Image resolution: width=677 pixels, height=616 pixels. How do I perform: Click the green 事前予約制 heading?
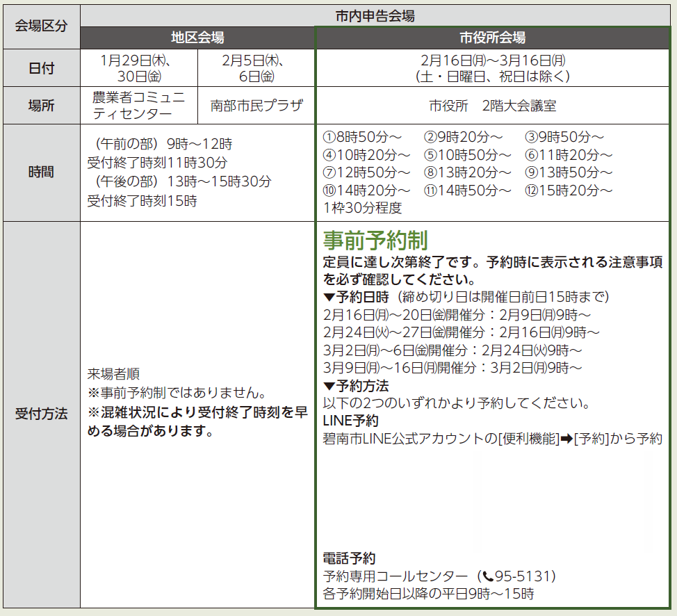[375, 240]
